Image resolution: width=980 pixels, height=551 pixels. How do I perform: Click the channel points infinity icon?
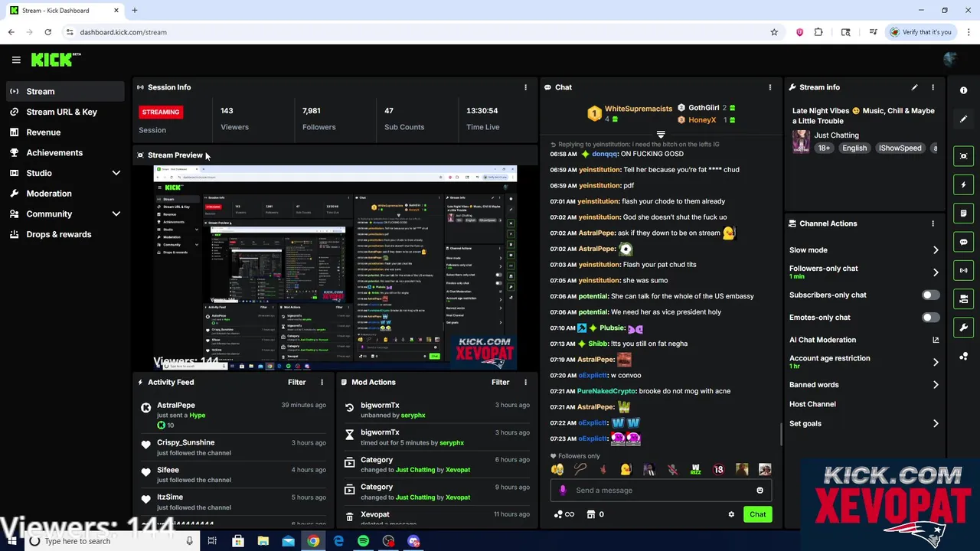point(563,514)
